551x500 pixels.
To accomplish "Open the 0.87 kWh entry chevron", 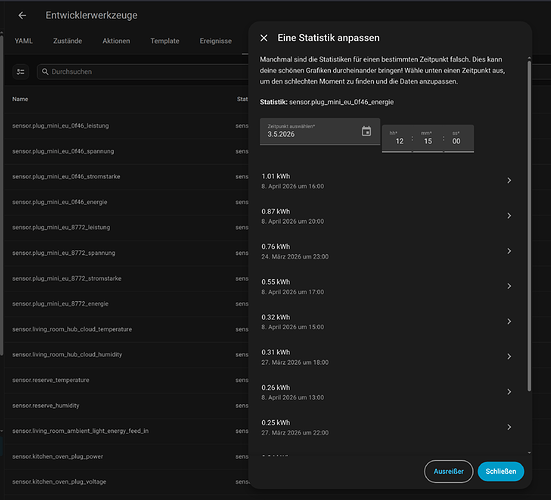I will pyautogui.click(x=509, y=216).
